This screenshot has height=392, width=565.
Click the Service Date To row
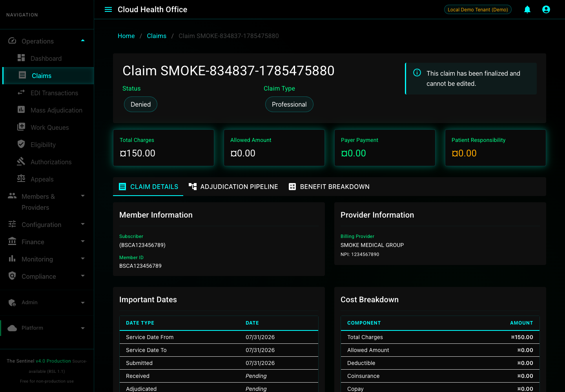tap(219, 350)
